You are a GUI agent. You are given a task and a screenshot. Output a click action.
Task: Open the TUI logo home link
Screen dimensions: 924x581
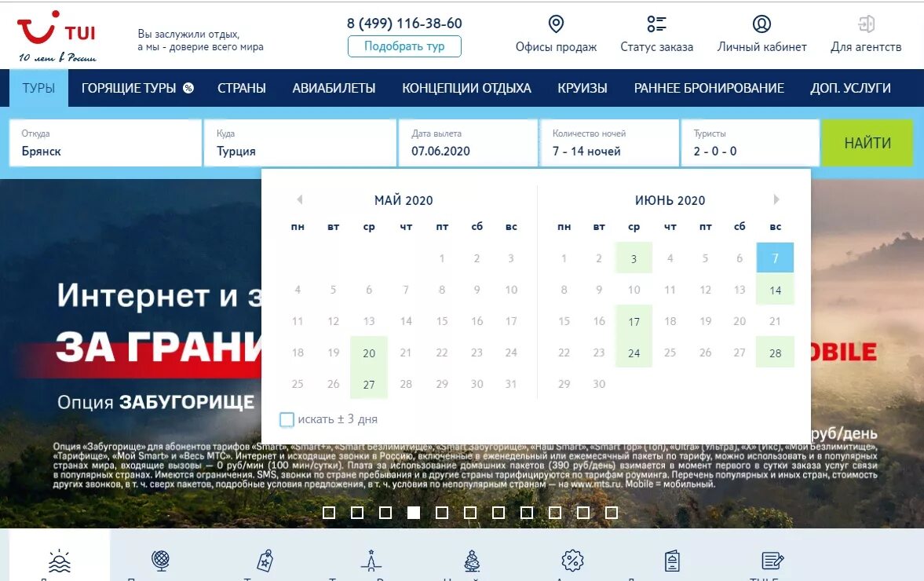click(57, 35)
